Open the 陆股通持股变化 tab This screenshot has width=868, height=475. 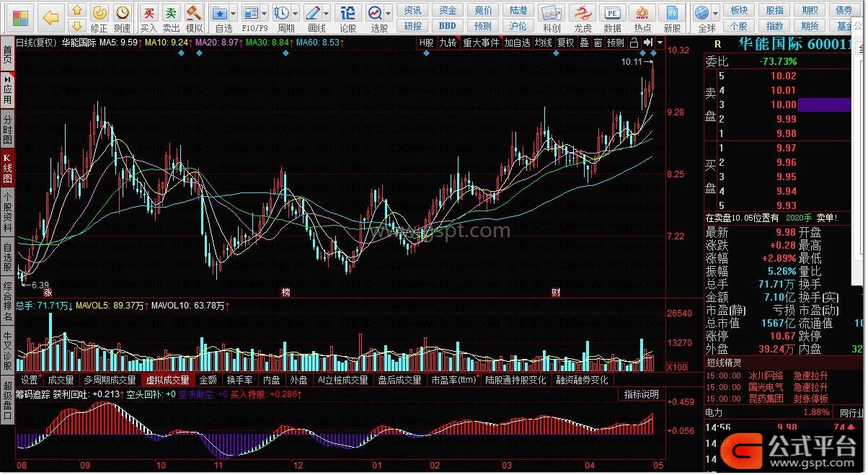tap(515, 380)
